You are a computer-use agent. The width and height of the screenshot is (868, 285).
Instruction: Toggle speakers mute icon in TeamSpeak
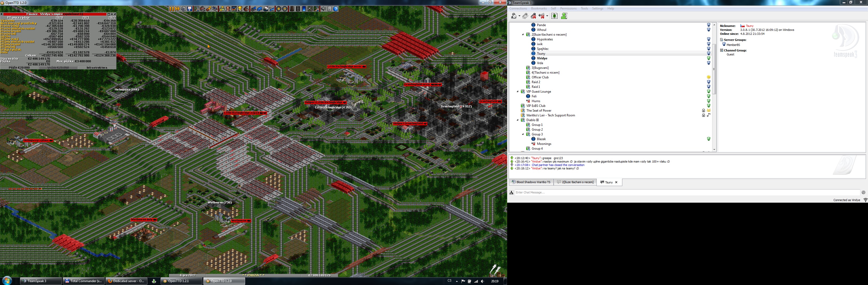pyautogui.click(x=542, y=16)
